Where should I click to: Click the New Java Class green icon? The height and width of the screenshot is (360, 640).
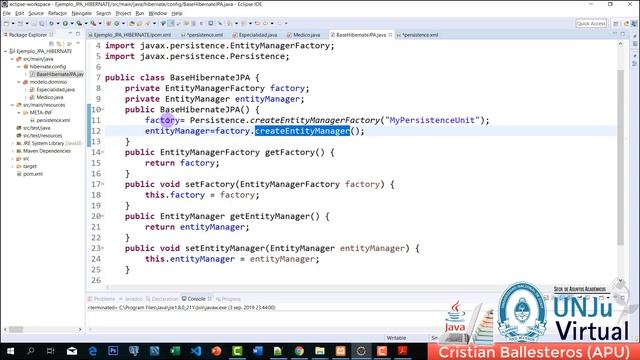click(x=117, y=23)
